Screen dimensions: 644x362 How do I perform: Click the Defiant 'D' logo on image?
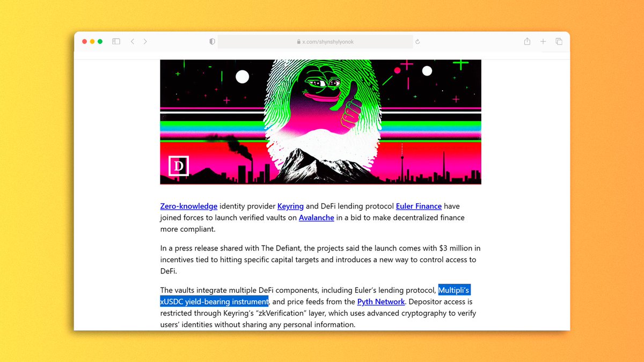(179, 166)
